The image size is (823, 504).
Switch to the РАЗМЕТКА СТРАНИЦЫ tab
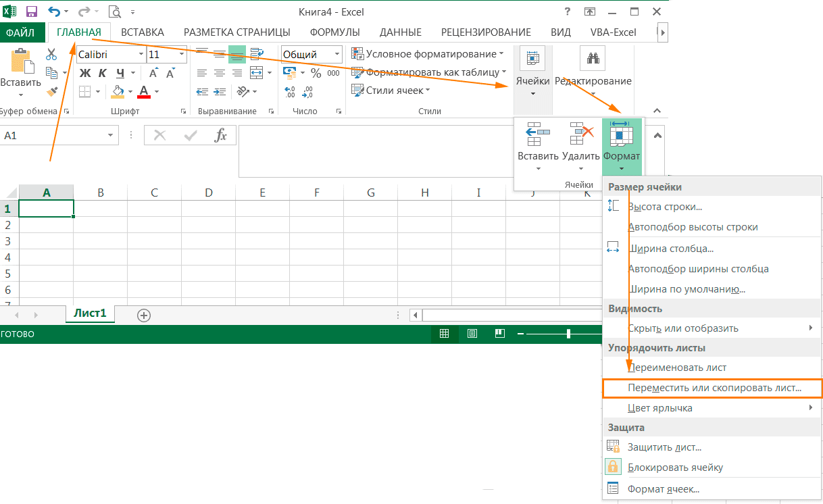pyautogui.click(x=237, y=32)
